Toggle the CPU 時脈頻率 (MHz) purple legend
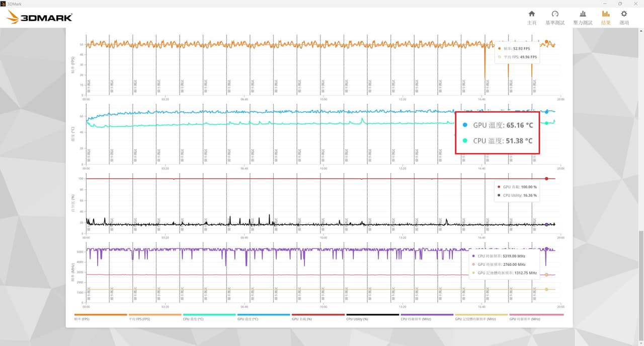The height and width of the screenshot is (346, 644). tap(427, 316)
